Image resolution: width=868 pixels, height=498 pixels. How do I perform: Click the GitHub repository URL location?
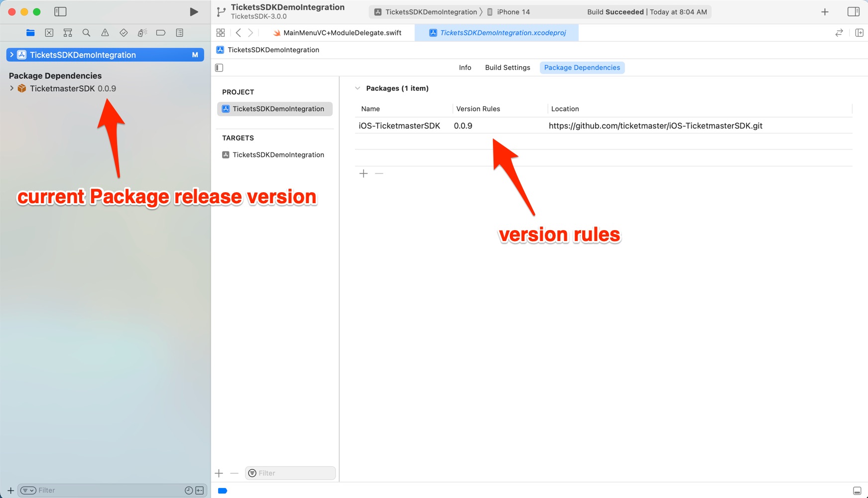(x=656, y=126)
